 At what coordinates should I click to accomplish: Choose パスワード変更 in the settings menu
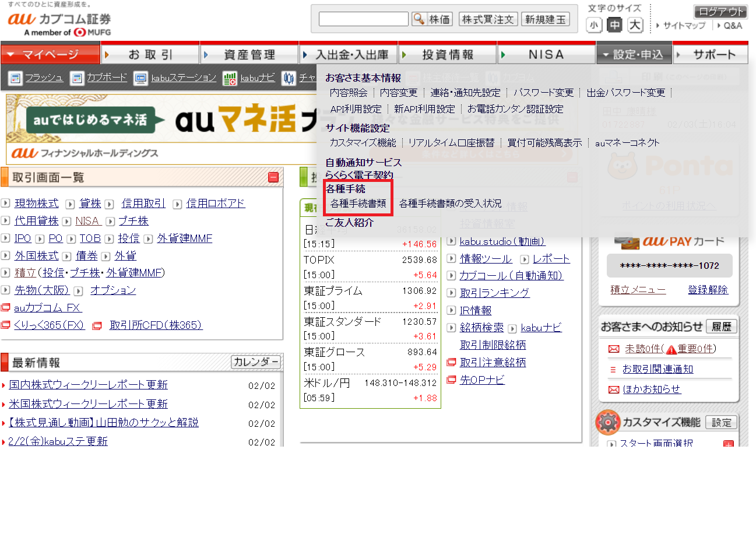pyautogui.click(x=543, y=93)
